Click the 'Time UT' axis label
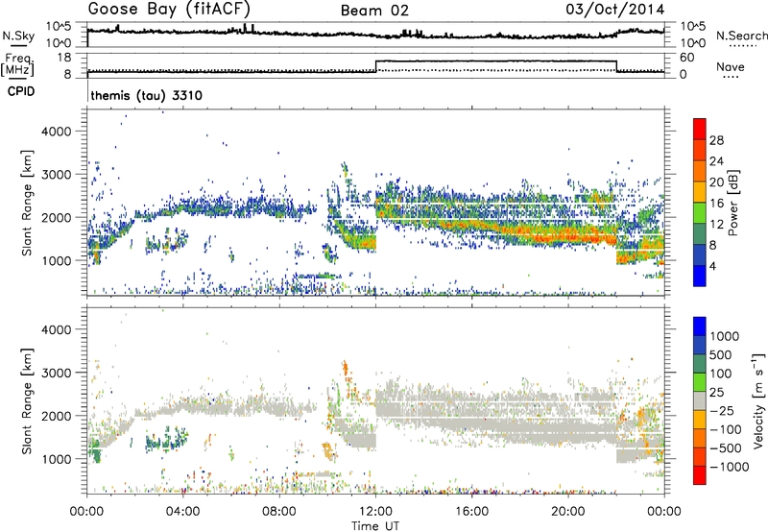This screenshot has height=532, width=768. point(375,526)
